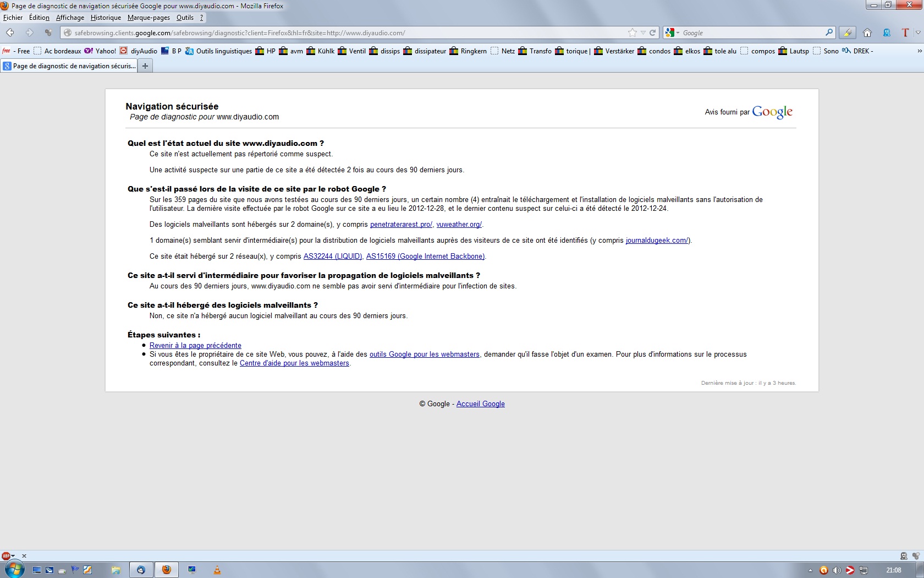The width and height of the screenshot is (924, 578).
Task: Open the B P bookmark
Action: click(x=171, y=51)
